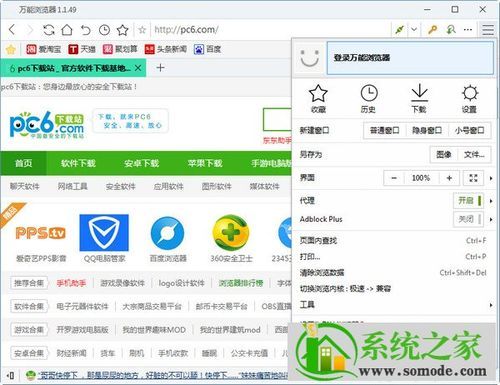Click the green user search icon
Viewport: 500px width, 385px height.
coord(451,30)
